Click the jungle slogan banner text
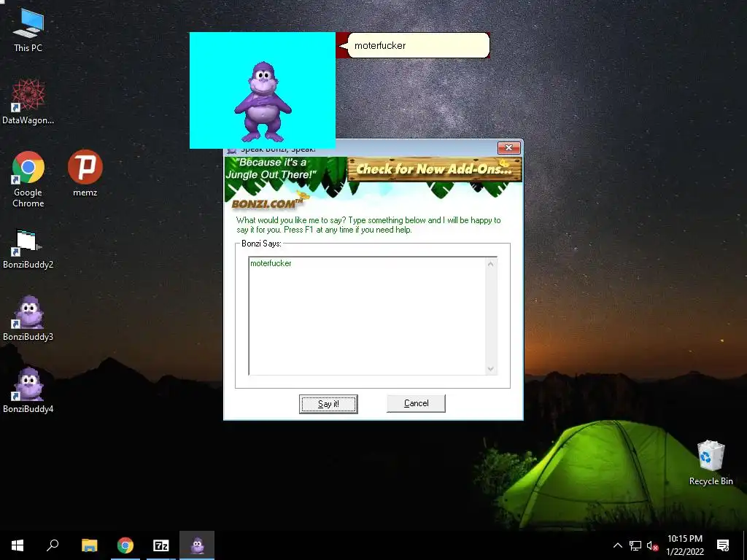 271,168
